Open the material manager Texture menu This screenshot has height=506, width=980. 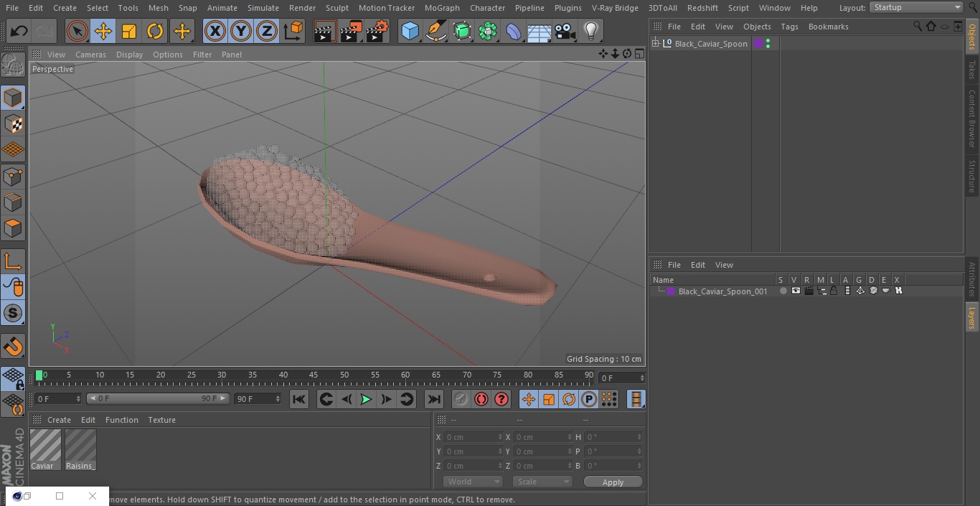161,420
